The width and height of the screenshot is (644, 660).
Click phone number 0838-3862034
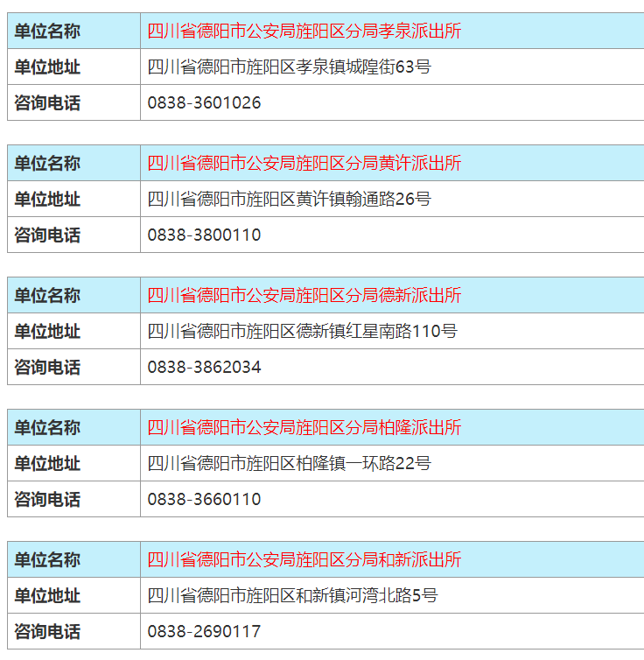(204, 367)
